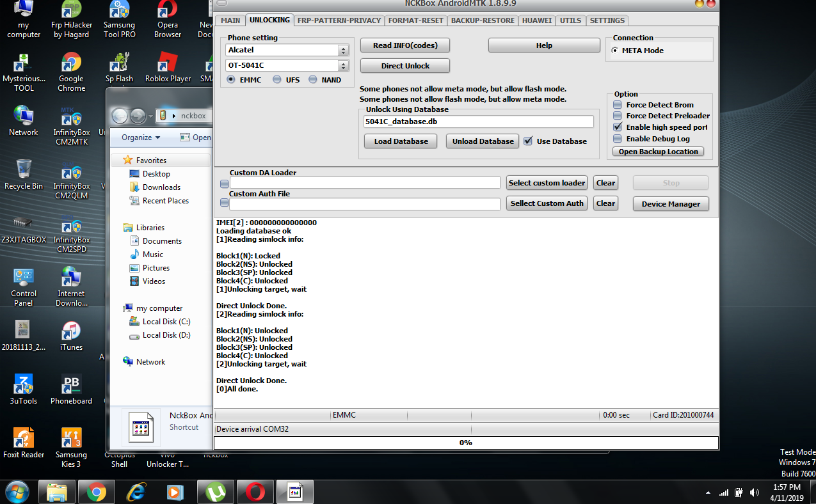Open Internet Download Manager desktop icon
The width and height of the screenshot is (816, 504).
click(x=71, y=287)
